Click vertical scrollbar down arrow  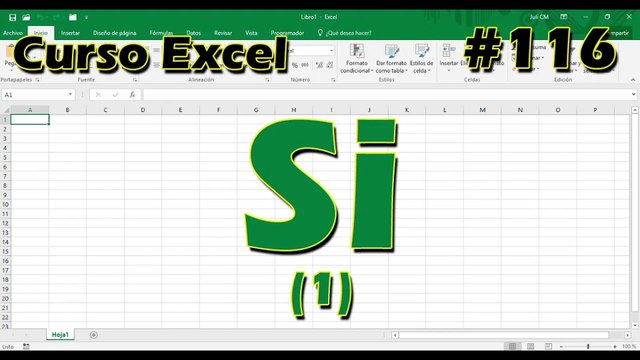pos(635,325)
